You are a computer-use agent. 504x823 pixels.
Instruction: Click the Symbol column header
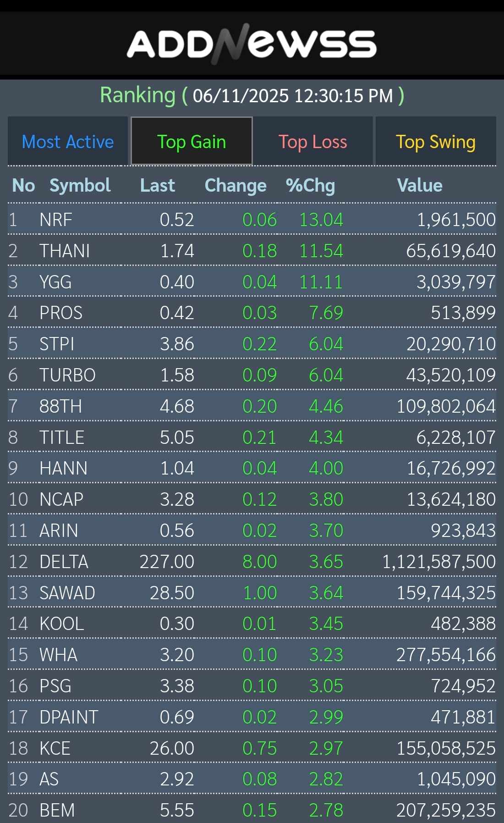80,186
